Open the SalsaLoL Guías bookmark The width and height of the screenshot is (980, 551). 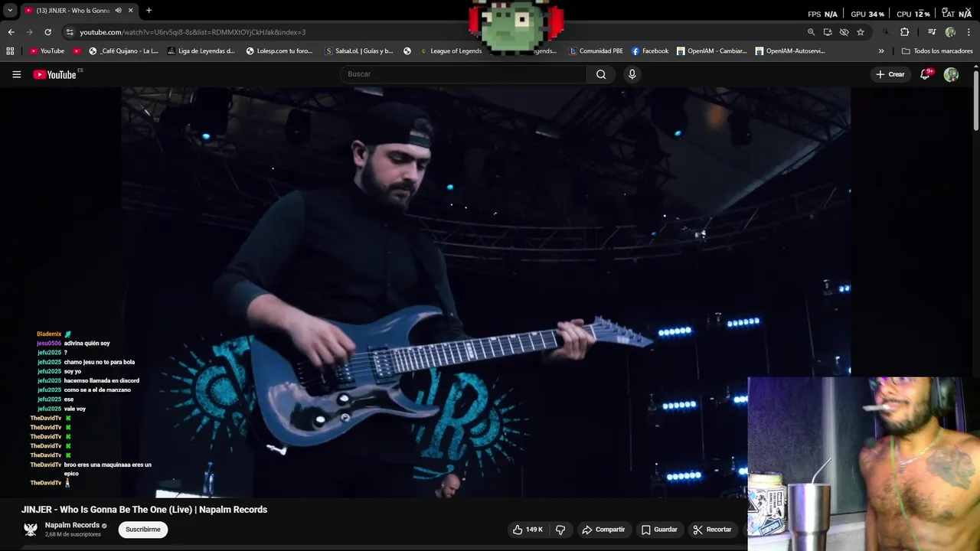[358, 51]
